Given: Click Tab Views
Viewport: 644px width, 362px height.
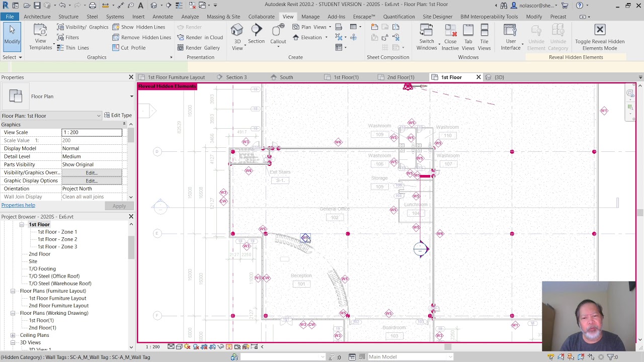Looking at the screenshot, I should click(x=468, y=38).
